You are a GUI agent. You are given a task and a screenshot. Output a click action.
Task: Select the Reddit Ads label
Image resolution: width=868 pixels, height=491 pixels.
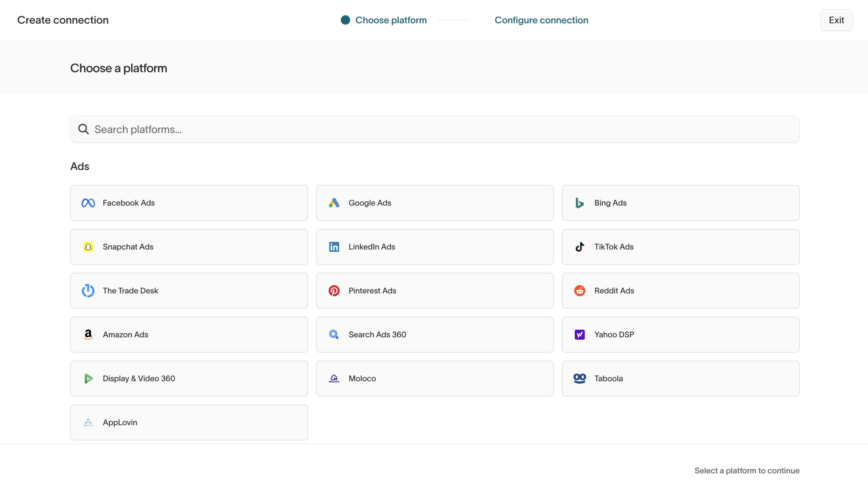[614, 291]
